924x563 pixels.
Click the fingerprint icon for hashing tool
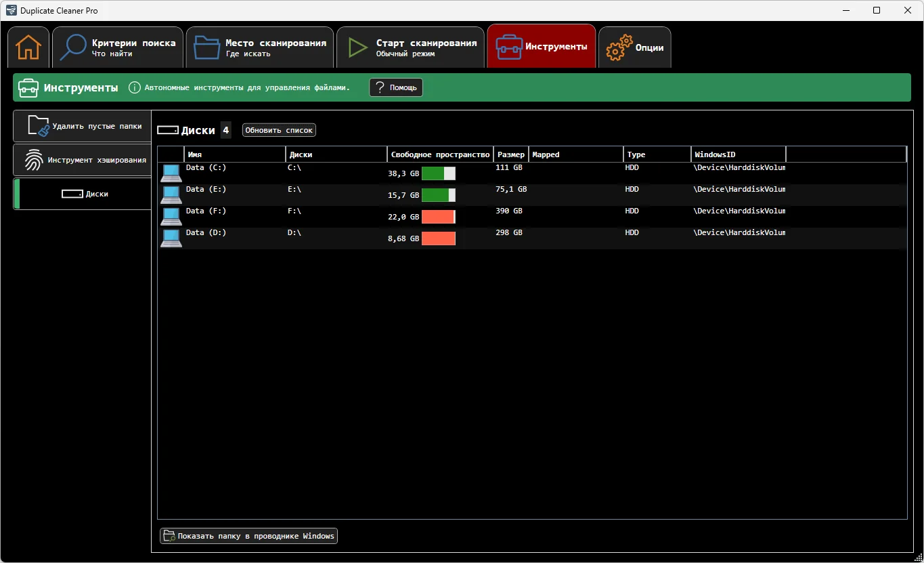(34, 160)
